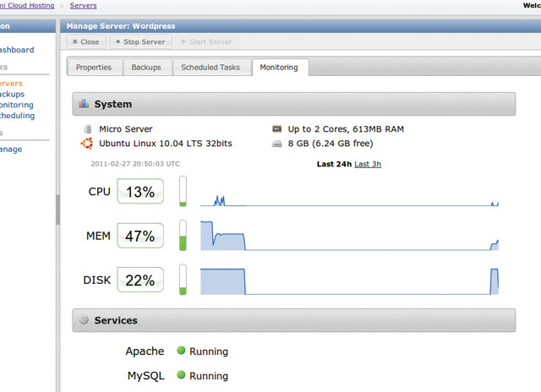Stop the Wordpress server
The image size is (541, 392).
tap(140, 41)
